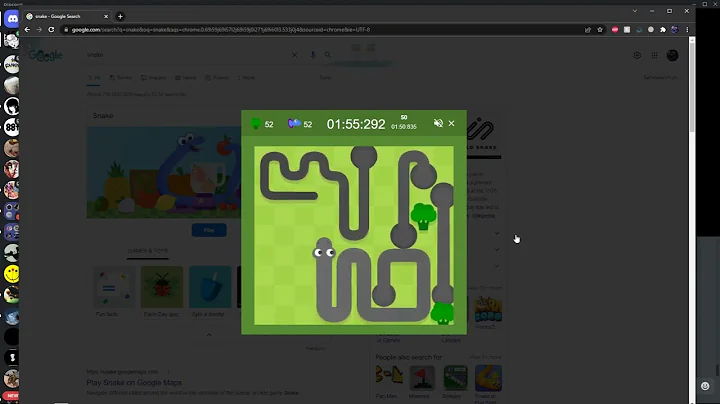Click the broccoli in the board corner
The height and width of the screenshot is (404, 720).
pos(443,313)
